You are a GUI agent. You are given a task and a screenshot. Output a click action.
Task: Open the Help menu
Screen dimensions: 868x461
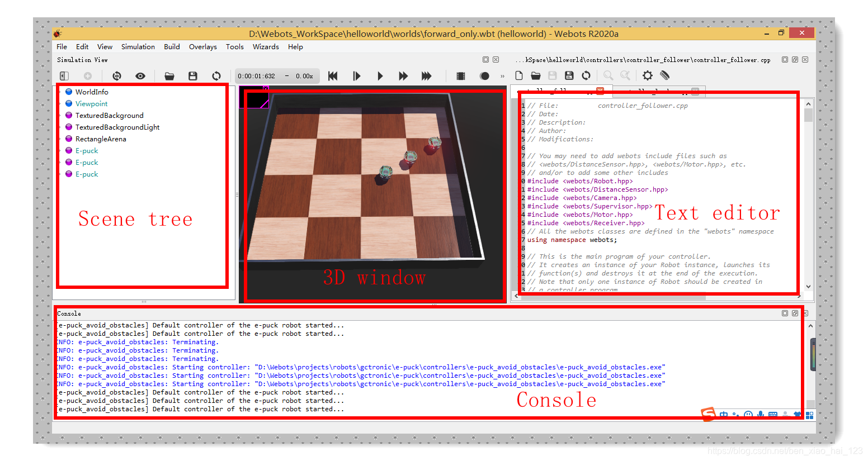click(x=295, y=47)
